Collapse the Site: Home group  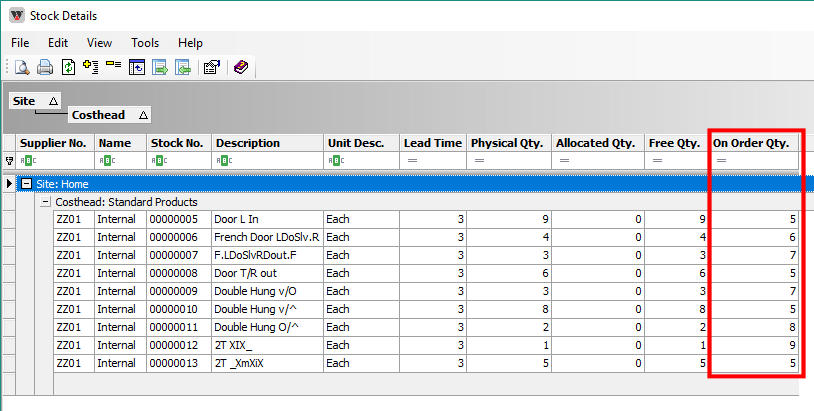(x=27, y=184)
